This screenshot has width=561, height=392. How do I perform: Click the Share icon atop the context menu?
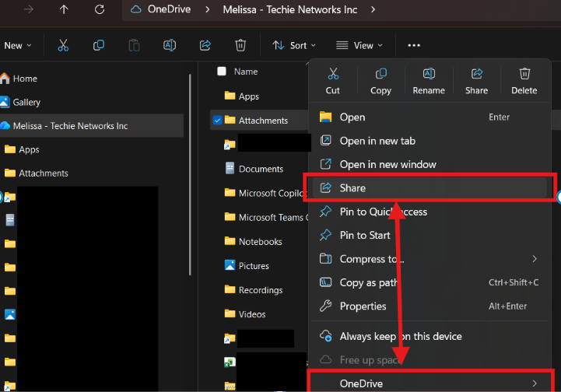click(476, 74)
